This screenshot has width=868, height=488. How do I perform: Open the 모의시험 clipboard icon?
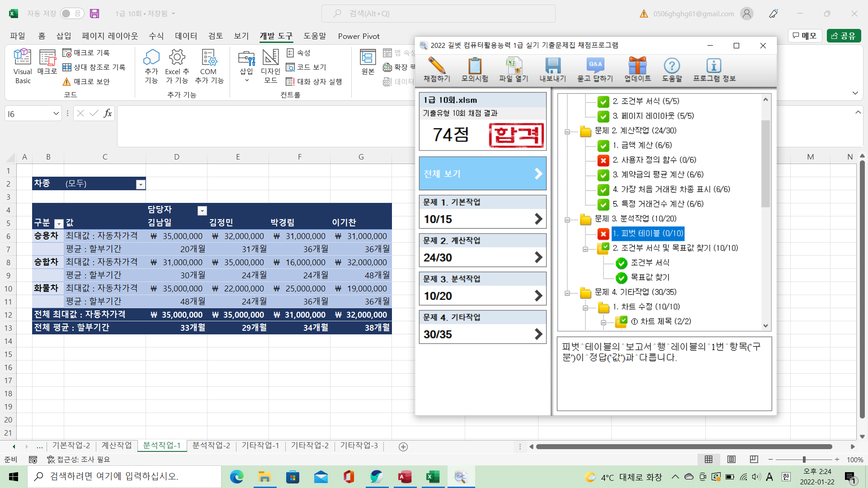click(x=474, y=66)
